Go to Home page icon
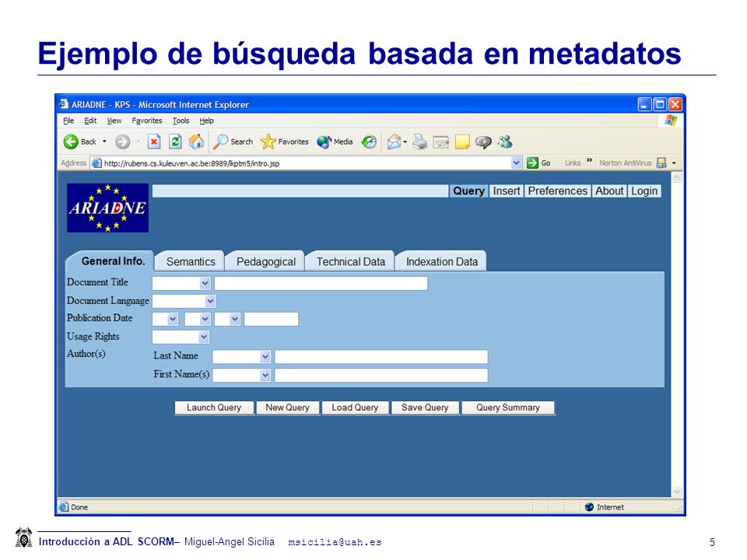Image resolution: width=747 pixels, height=560 pixels. 196,142
